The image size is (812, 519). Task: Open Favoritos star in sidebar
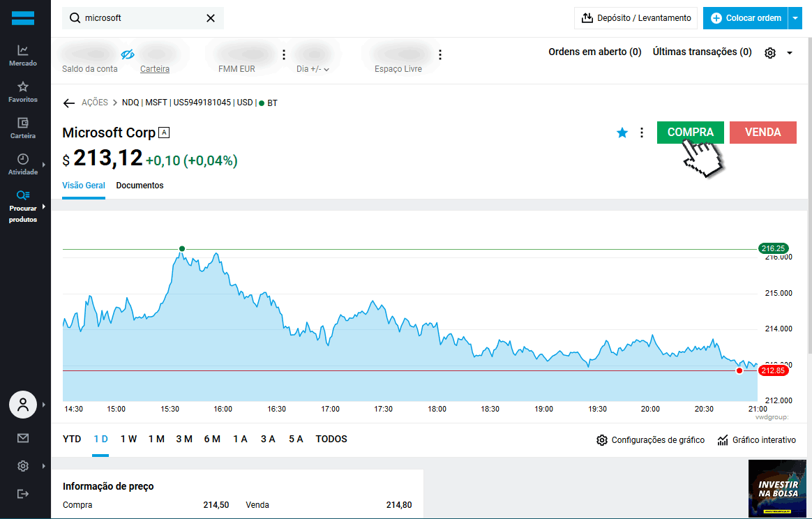(x=23, y=91)
